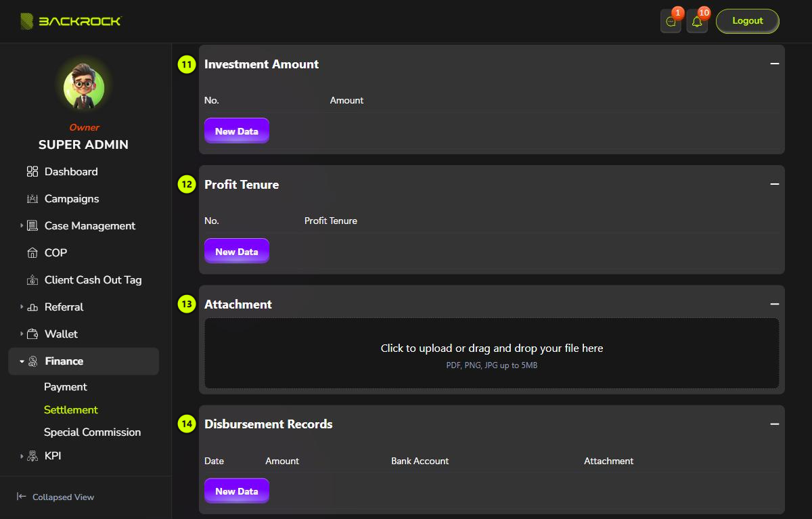Click the KPI icon
The image size is (812, 519).
click(32, 456)
